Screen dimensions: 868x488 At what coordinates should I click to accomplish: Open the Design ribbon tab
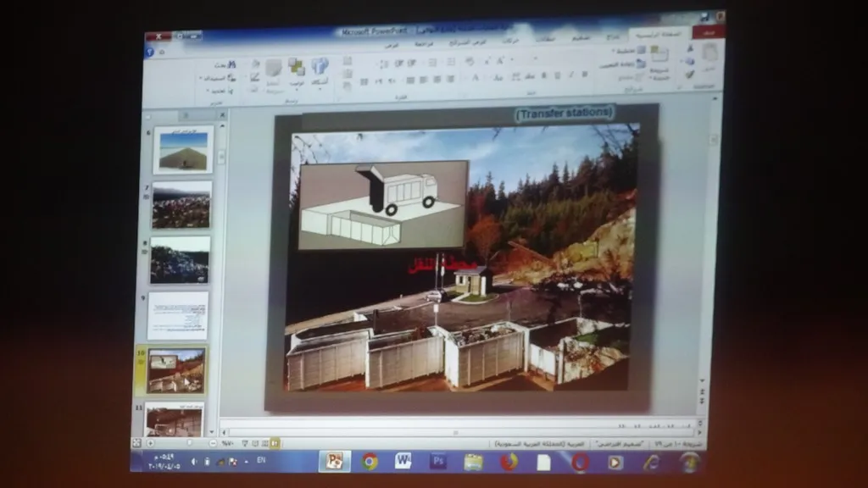pos(581,37)
